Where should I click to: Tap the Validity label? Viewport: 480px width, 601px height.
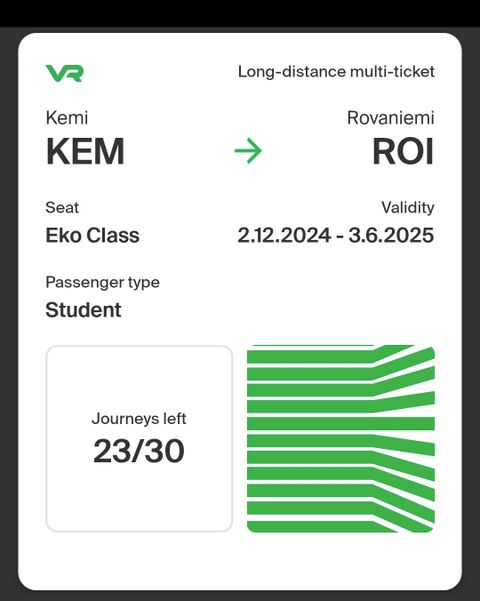408,207
